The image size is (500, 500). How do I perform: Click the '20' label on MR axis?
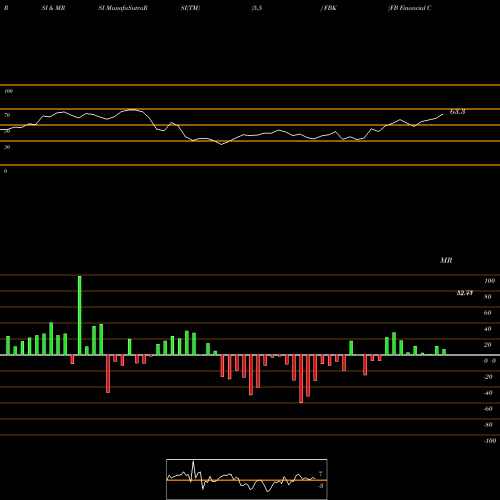488,345
